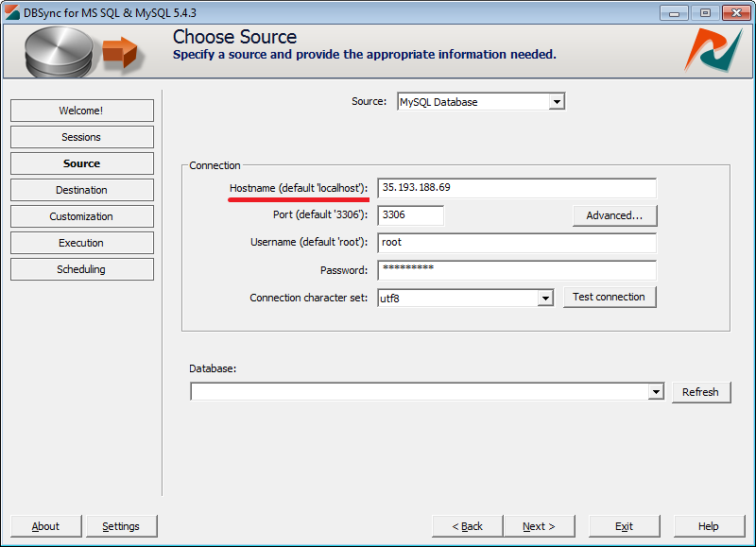Go Back to previous step
This screenshot has height=547, width=756.
click(467, 526)
